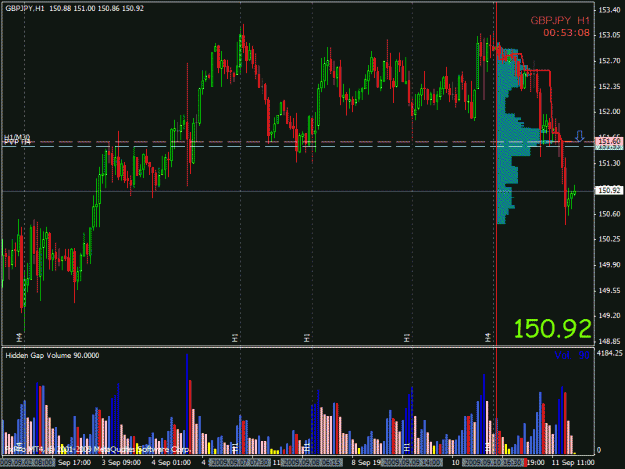
Task: Click the red GBPJPY H1 label
Action: click(x=560, y=20)
